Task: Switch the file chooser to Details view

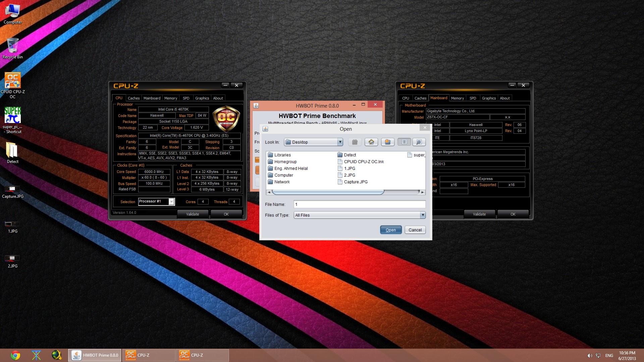Action: click(x=419, y=142)
